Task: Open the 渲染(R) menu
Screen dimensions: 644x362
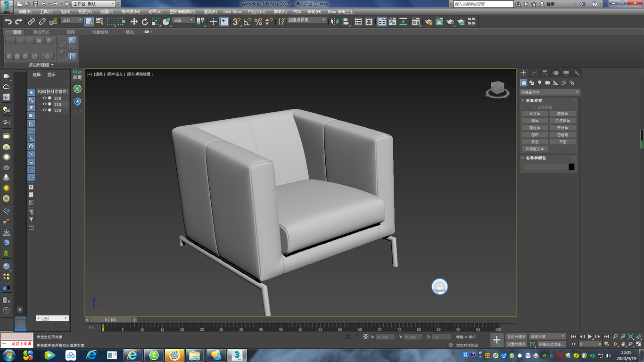Action: 210,12
